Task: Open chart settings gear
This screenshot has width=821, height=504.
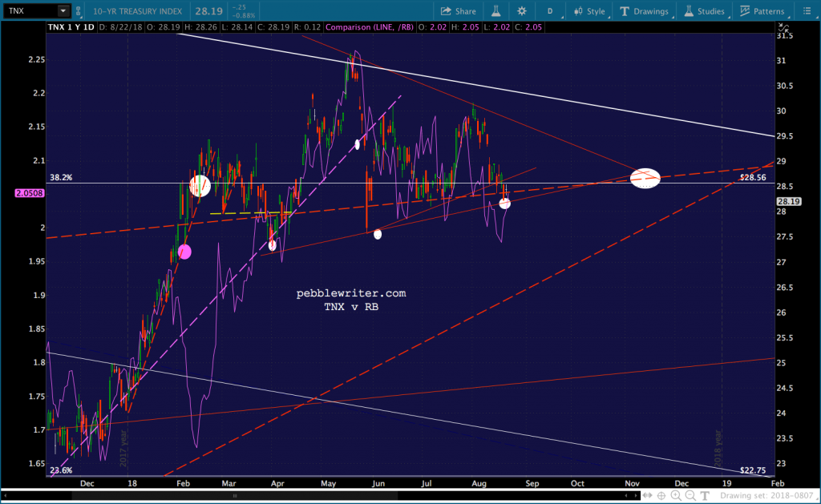Action: [x=521, y=11]
